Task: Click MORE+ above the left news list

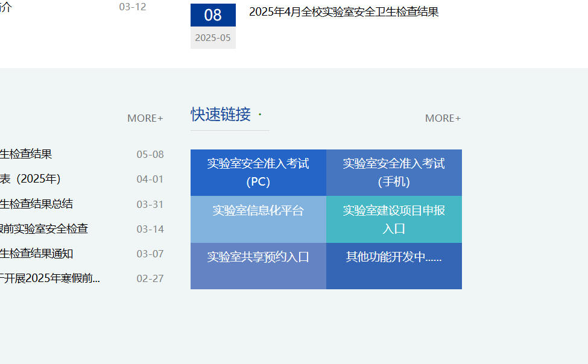Action: point(145,118)
